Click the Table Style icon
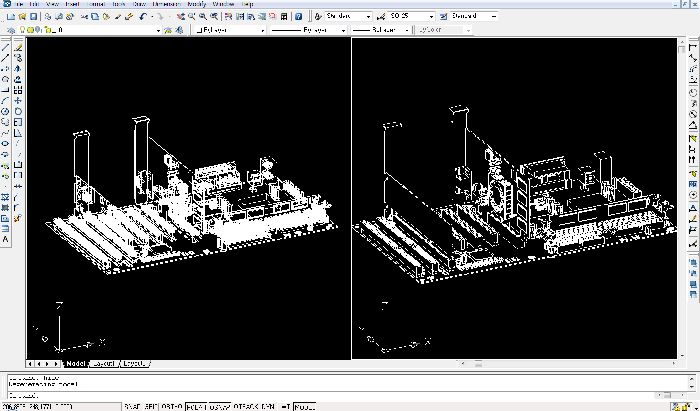The height and width of the screenshot is (411, 700). coord(443,17)
